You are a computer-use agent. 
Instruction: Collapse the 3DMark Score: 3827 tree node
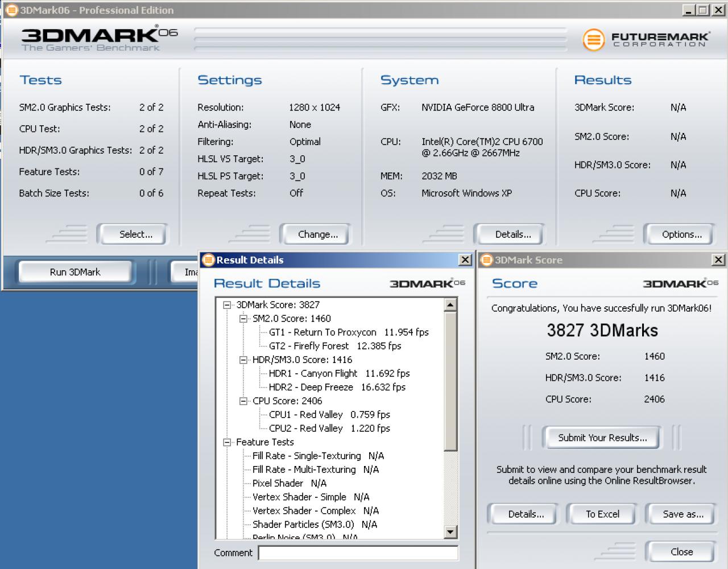(227, 305)
